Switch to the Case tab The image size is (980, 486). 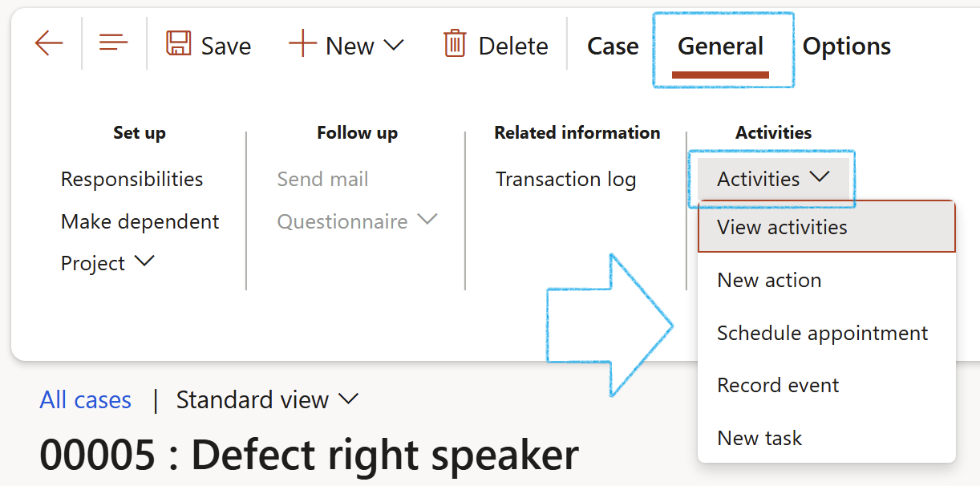613,47
